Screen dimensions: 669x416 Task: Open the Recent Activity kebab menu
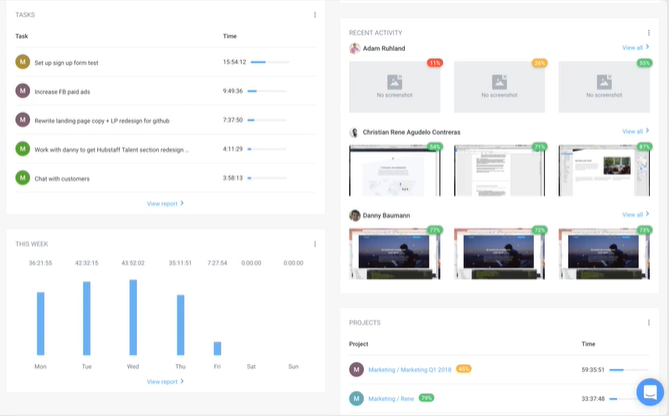(x=649, y=33)
